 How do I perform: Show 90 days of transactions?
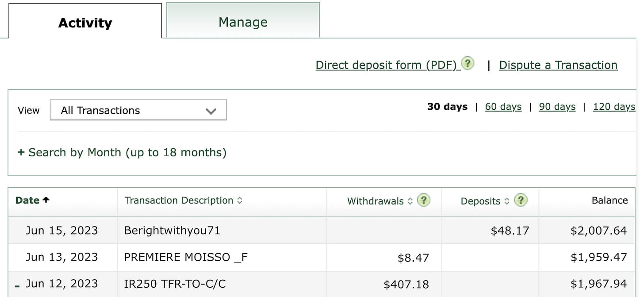click(557, 107)
